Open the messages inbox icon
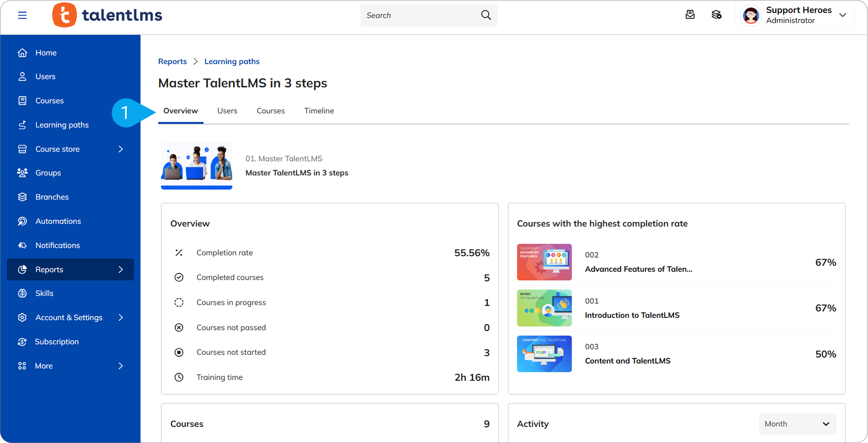Image resolution: width=868 pixels, height=443 pixels. pyautogui.click(x=690, y=15)
